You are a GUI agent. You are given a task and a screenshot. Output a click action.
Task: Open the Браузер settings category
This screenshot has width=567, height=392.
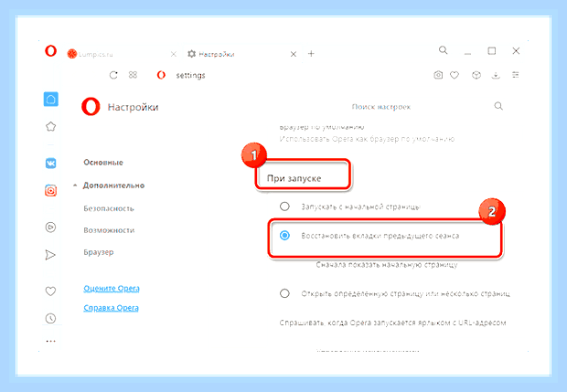pyautogui.click(x=99, y=252)
